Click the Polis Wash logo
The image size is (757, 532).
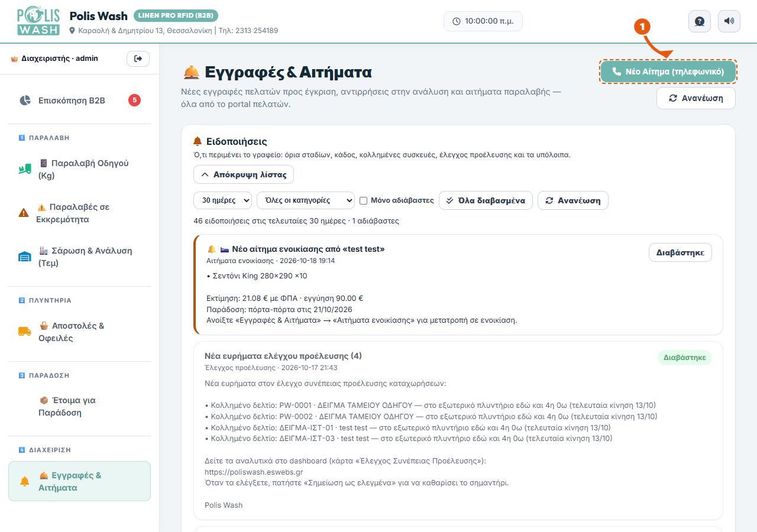[38, 21]
